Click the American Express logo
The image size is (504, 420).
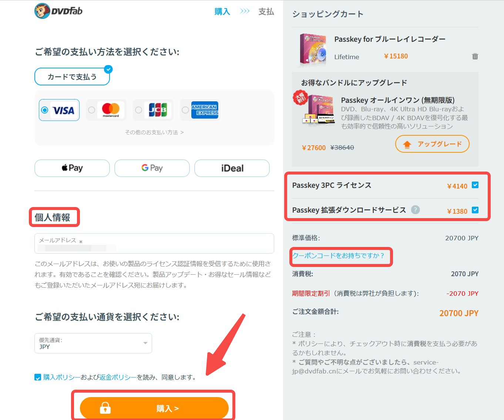(x=205, y=110)
